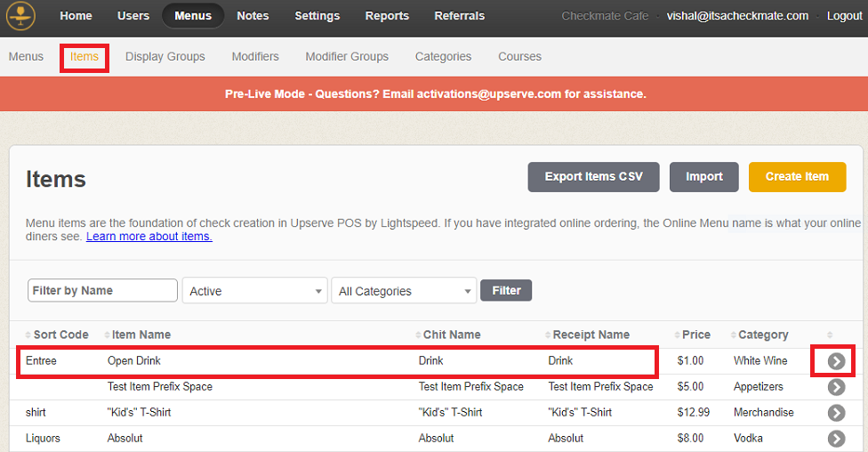Sort by the Category column header
This screenshot has height=452, width=868.
tap(762, 335)
